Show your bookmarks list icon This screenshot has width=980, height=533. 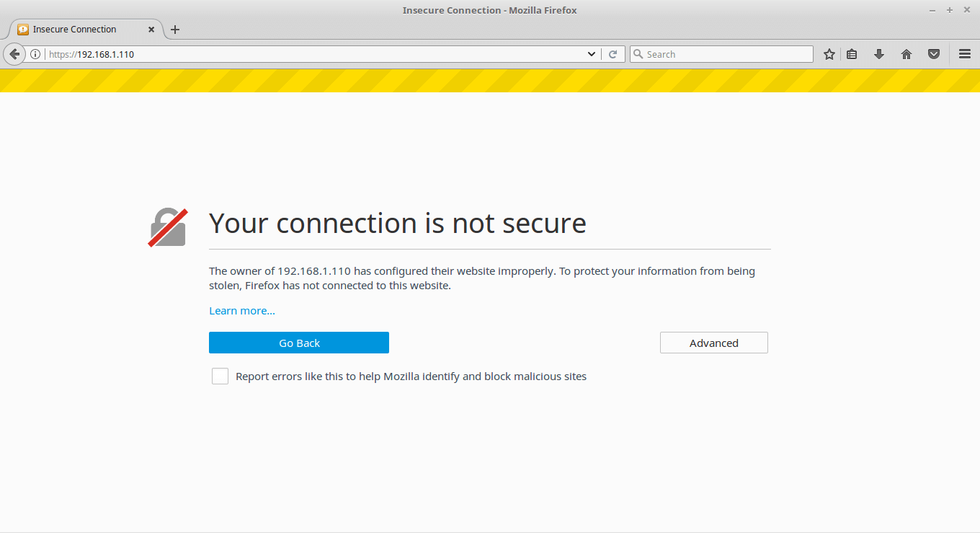click(852, 54)
